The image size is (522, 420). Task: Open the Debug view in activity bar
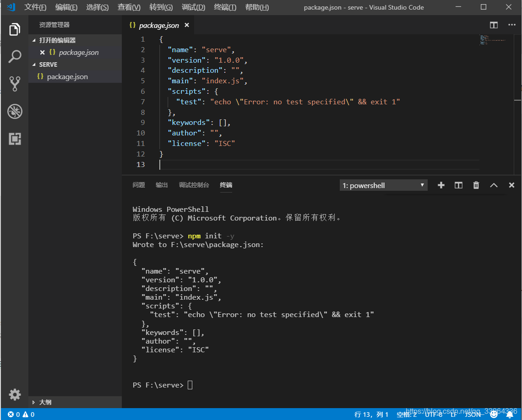pyautogui.click(x=15, y=111)
